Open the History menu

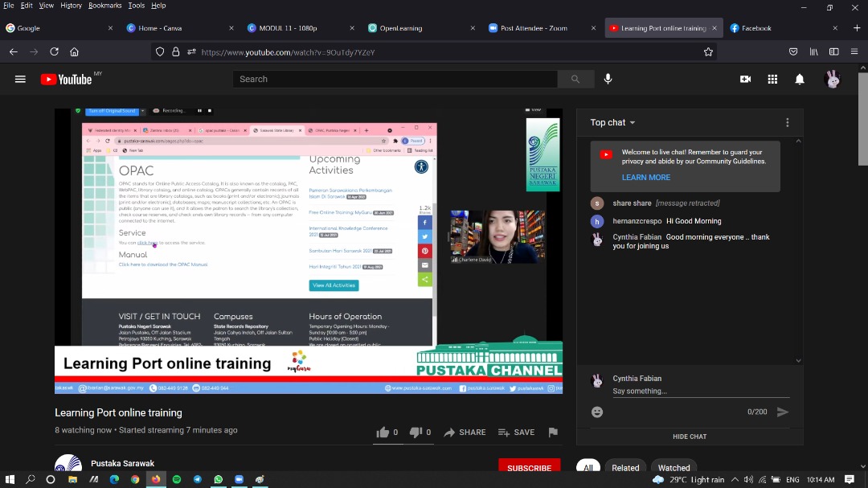coord(71,6)
